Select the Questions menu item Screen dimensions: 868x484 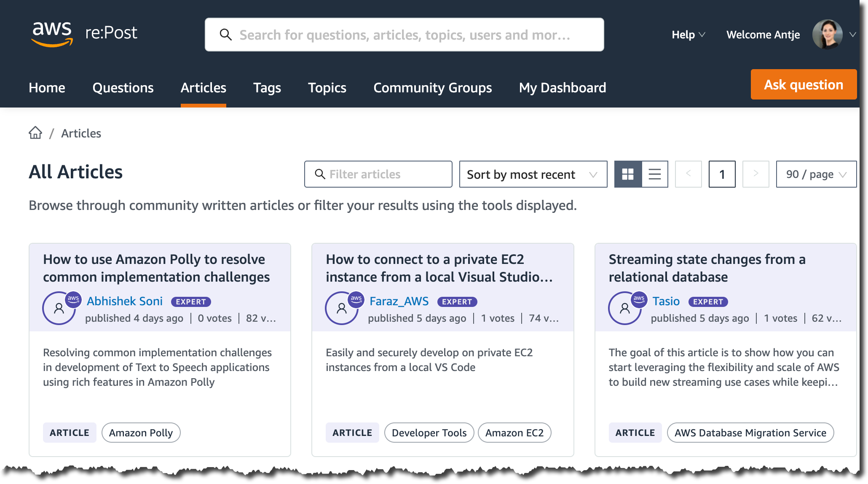pyautogui.click(x=123, y=88)
